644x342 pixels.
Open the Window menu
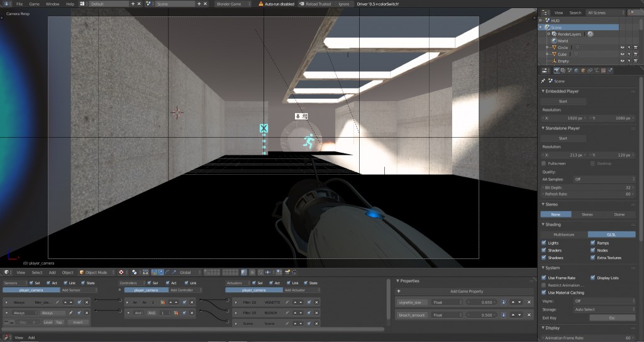click(53, 4)
